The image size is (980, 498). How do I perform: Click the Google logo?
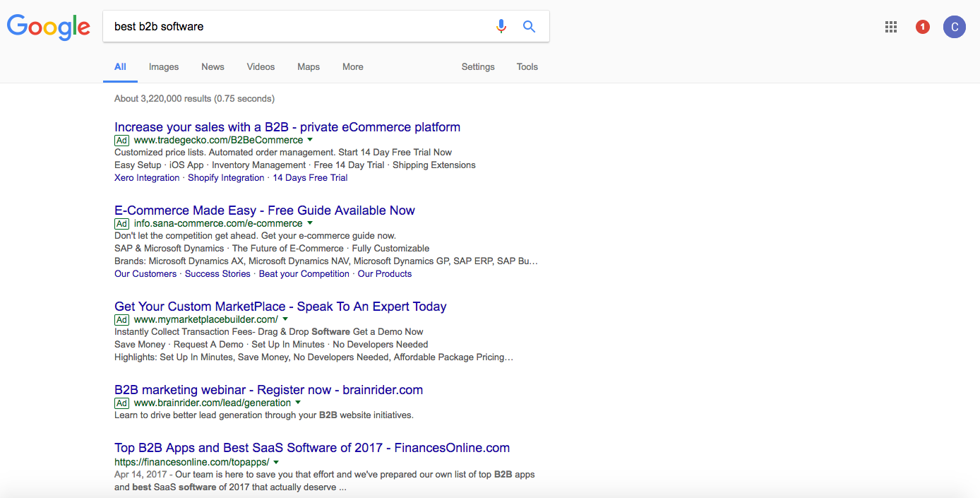tap(49, 27)
